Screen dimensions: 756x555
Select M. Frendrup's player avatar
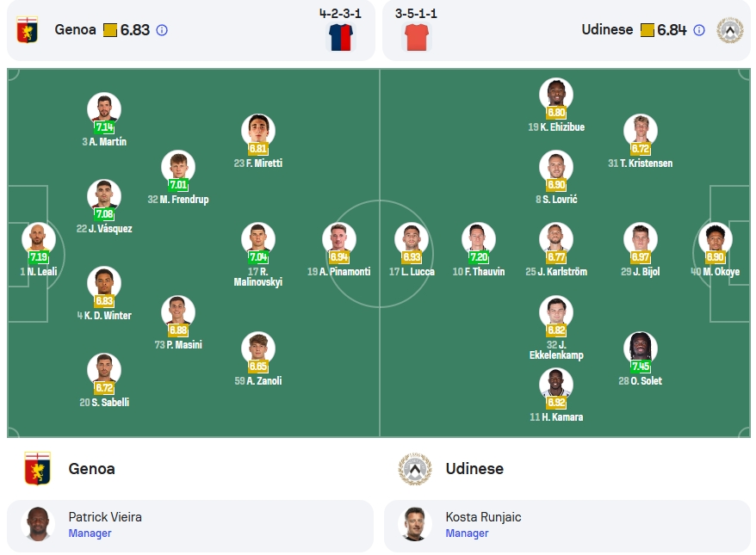(178, 166)
